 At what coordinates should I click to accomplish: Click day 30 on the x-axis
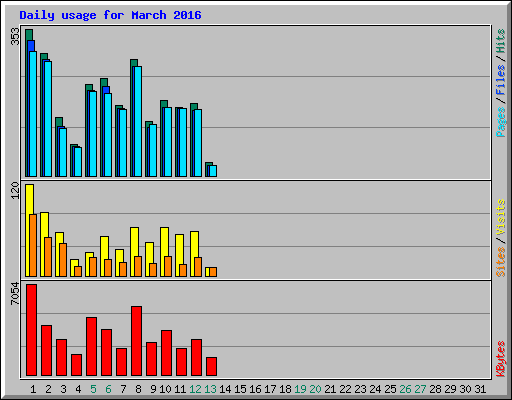pyautogui.click(x=465, y=389)
